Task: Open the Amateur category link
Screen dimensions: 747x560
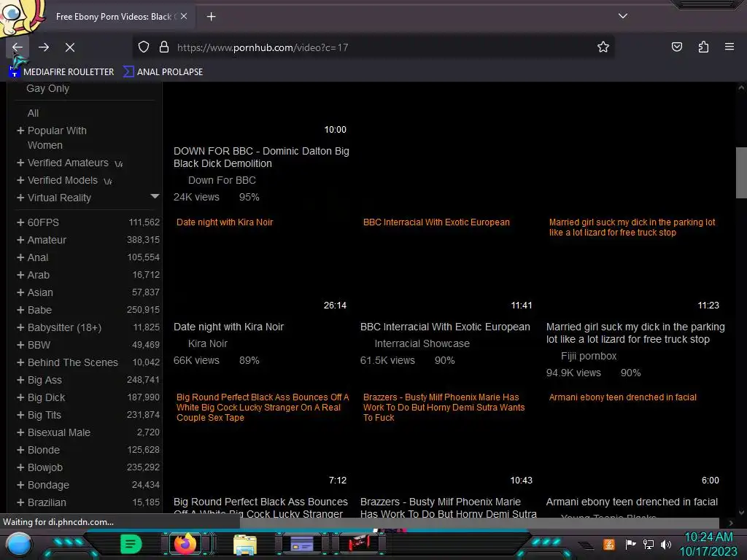Action: point(47,240)
